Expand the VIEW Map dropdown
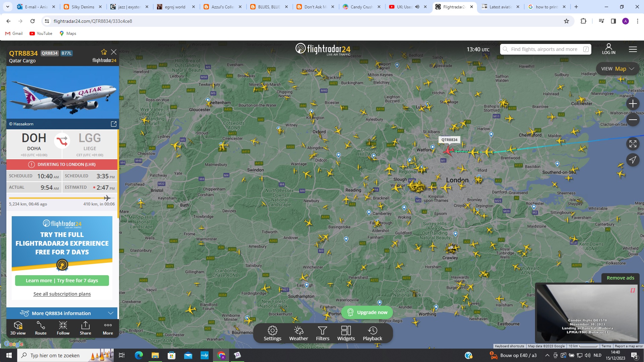This screenshot has height=362, width=644. pos(618,69)
